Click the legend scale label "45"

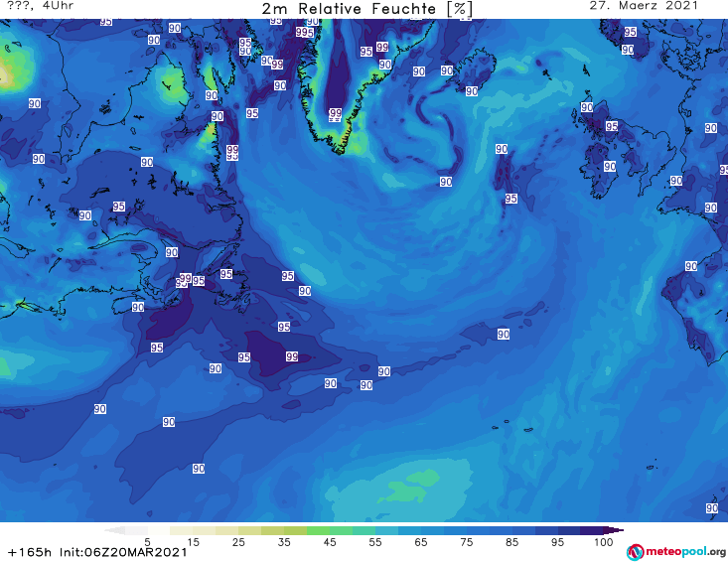point(330,542)
